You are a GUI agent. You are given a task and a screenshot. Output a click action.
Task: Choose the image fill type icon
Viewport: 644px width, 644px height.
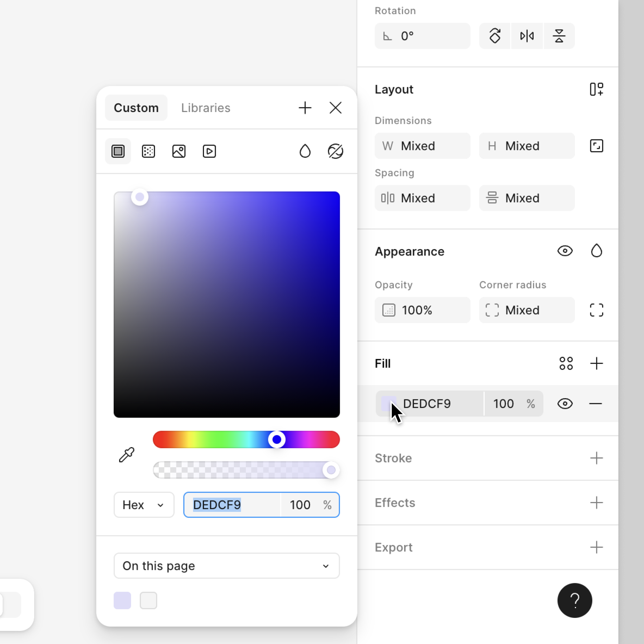click(x=179, y=151)
